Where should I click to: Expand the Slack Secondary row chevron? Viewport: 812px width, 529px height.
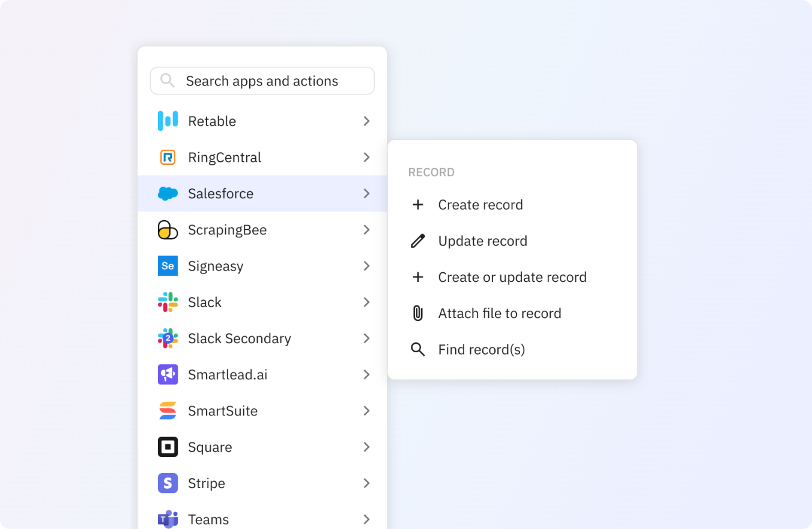click(x=366, y=338)
